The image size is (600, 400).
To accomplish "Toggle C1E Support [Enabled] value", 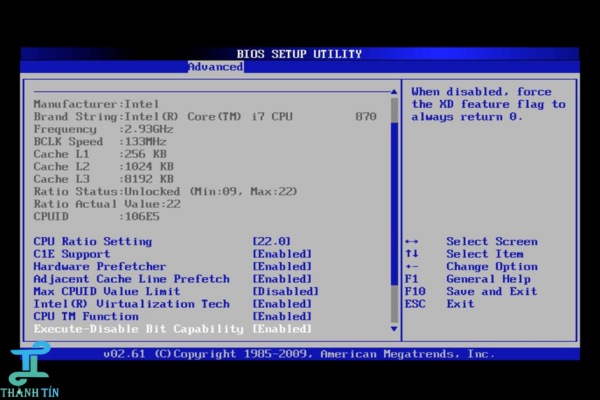I will [282, 254].
